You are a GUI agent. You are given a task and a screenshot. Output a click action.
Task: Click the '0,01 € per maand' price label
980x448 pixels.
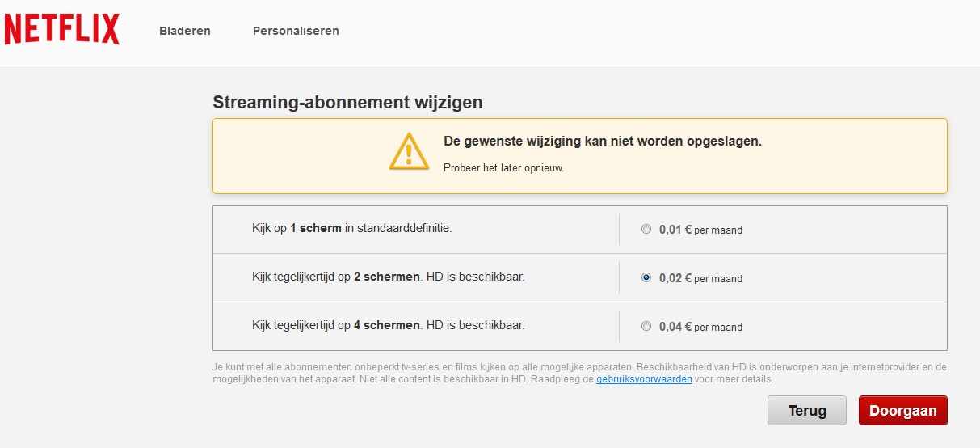pyautogui.click(x=700, y=230)
